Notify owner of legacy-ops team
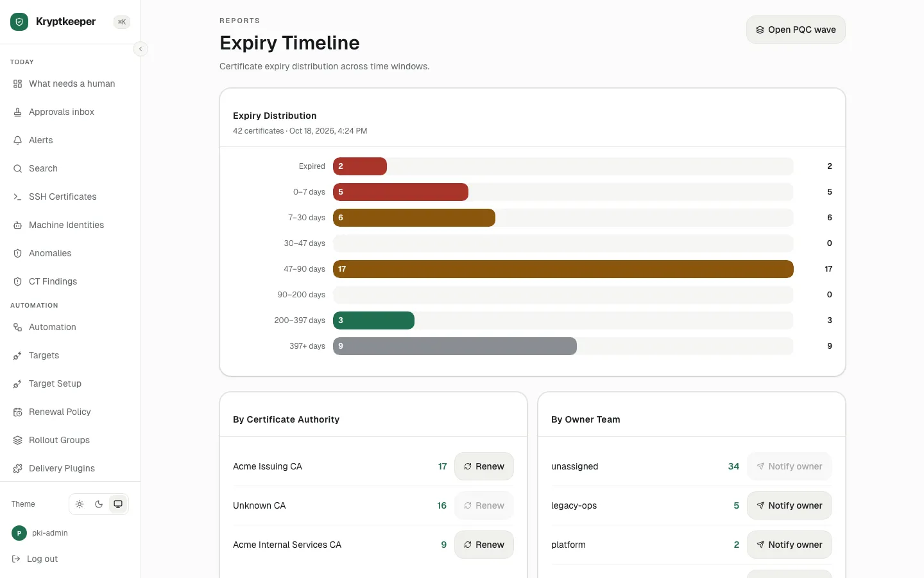The width and height of the screenshot is (924, 578). 789,505
